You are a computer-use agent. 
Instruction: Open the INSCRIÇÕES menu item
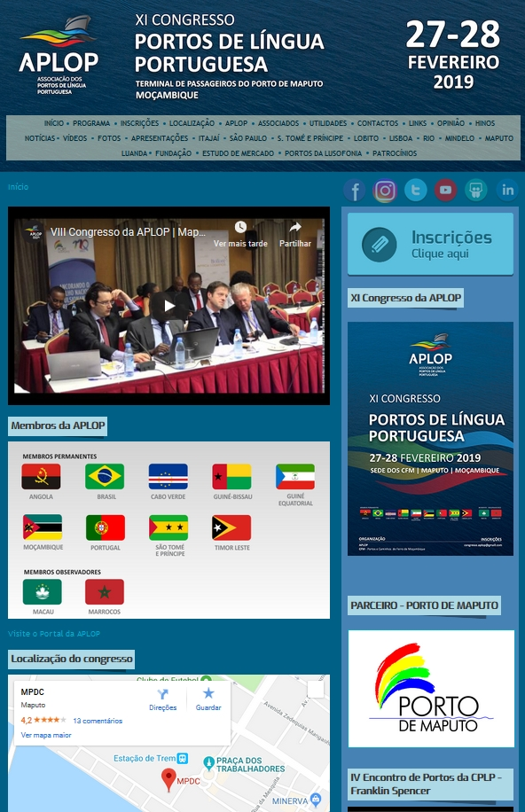click(x=139, y=123)
